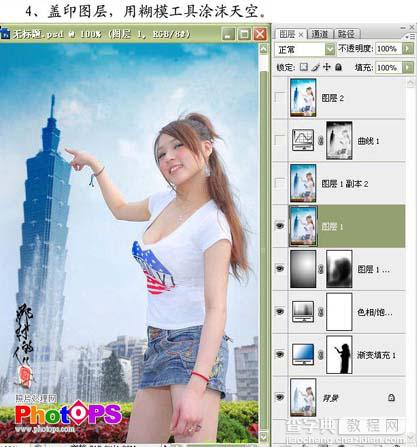The height and width of the screenshot is (447, 417).
Task: Select the 图层 1 … dark mask thumbnail
Action: (x=339, y=269)
